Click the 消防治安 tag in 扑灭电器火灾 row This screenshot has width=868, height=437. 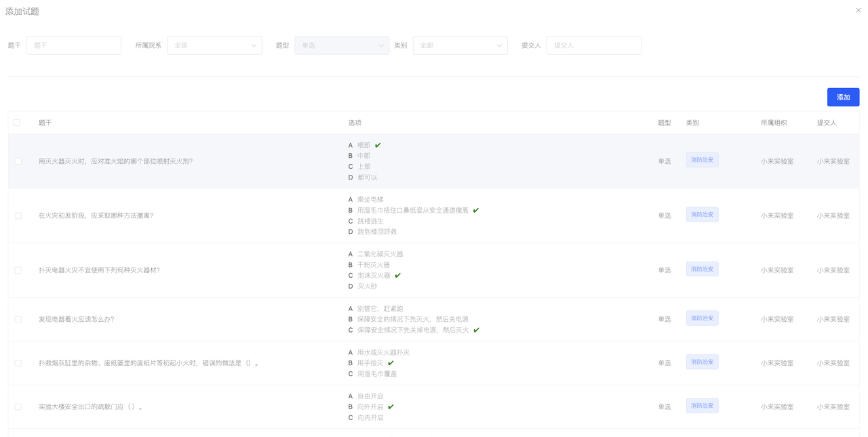point(702,269)
